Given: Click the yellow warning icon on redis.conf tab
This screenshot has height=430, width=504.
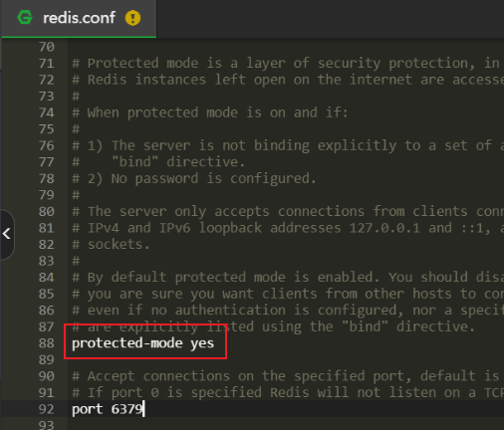Looking at the screenshot, I should click(x=132, y=18).
